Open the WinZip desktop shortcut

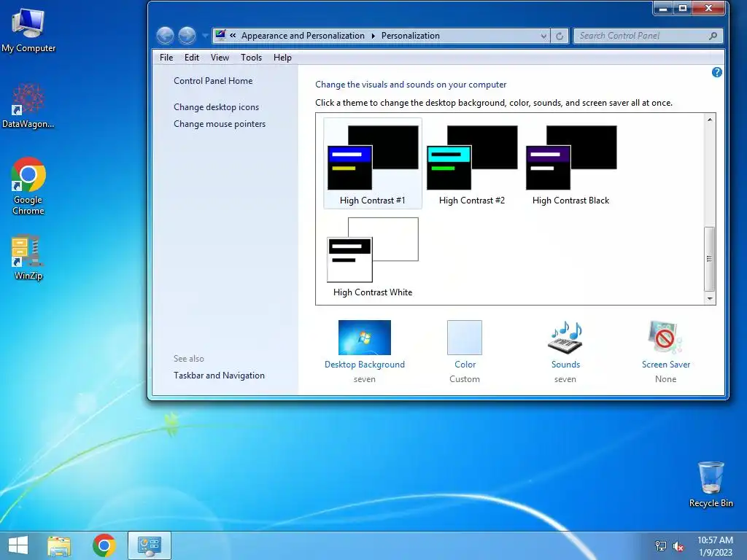28,257
